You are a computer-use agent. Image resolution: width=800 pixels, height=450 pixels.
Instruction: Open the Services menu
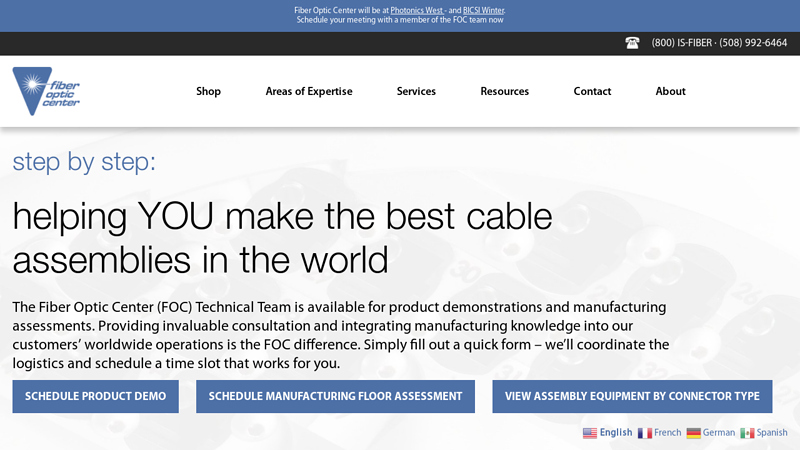pyautogui.click(x=416, y=91)
